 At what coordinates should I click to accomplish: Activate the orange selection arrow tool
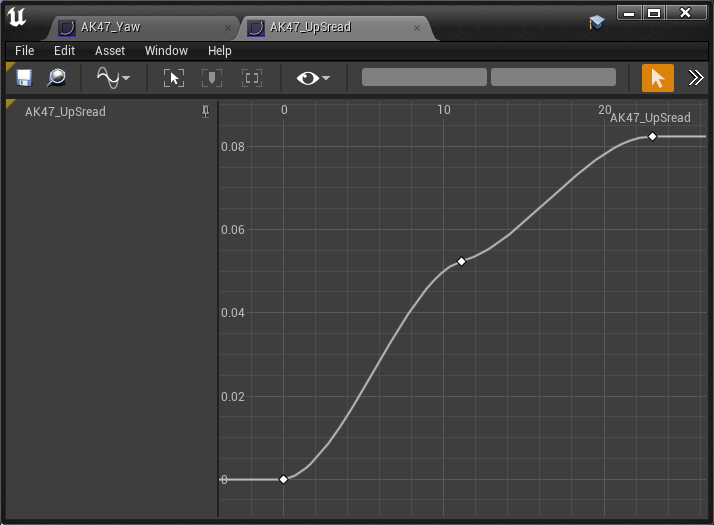point(658,78)
